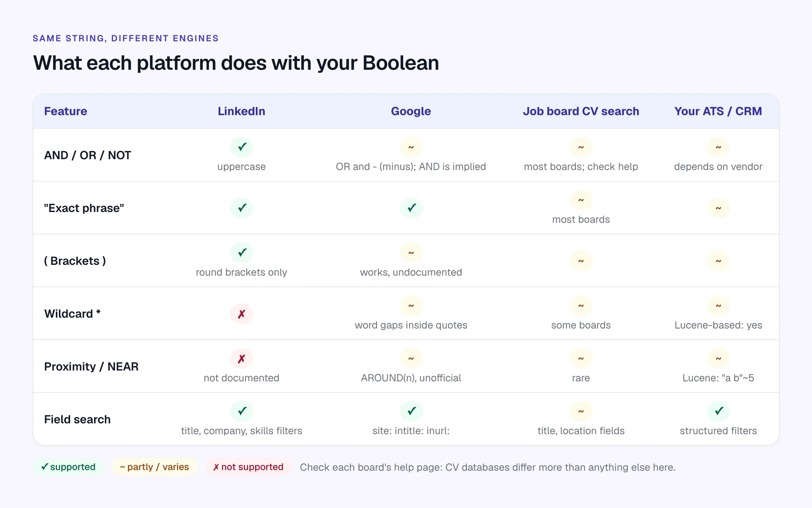Click Job board tilde icon in Exact phrase row
Viewport: 812px width, 508px height.
point(581,200)
